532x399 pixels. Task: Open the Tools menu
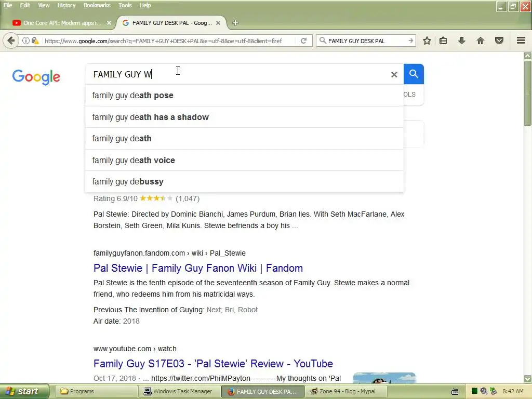pos(125,5)
